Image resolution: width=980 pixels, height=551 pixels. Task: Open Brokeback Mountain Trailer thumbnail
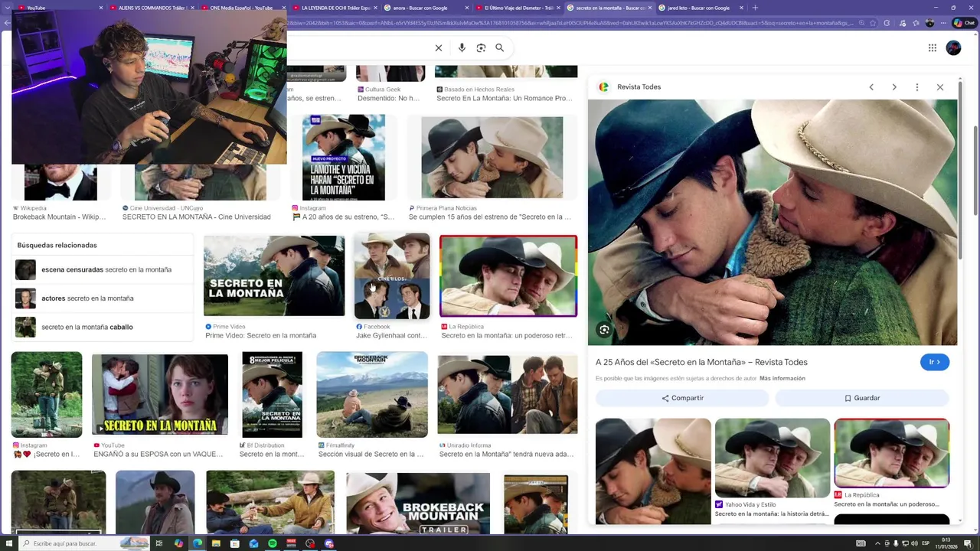(418, 504)
